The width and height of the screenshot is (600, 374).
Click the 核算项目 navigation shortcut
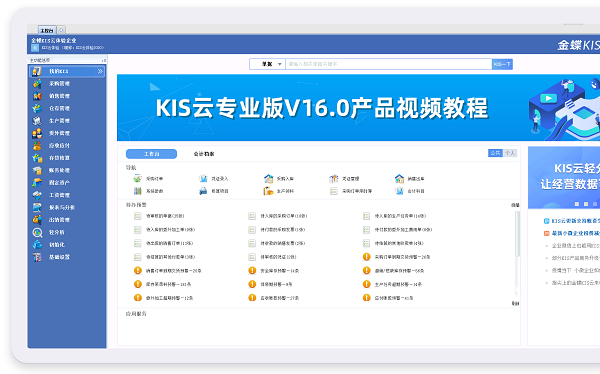point(214,191)
